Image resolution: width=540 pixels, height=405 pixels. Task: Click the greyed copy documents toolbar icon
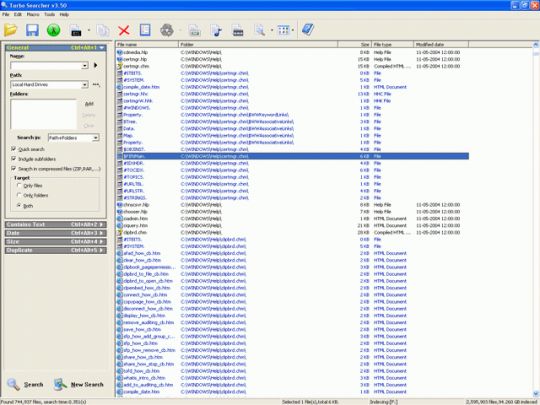(103, 31)
